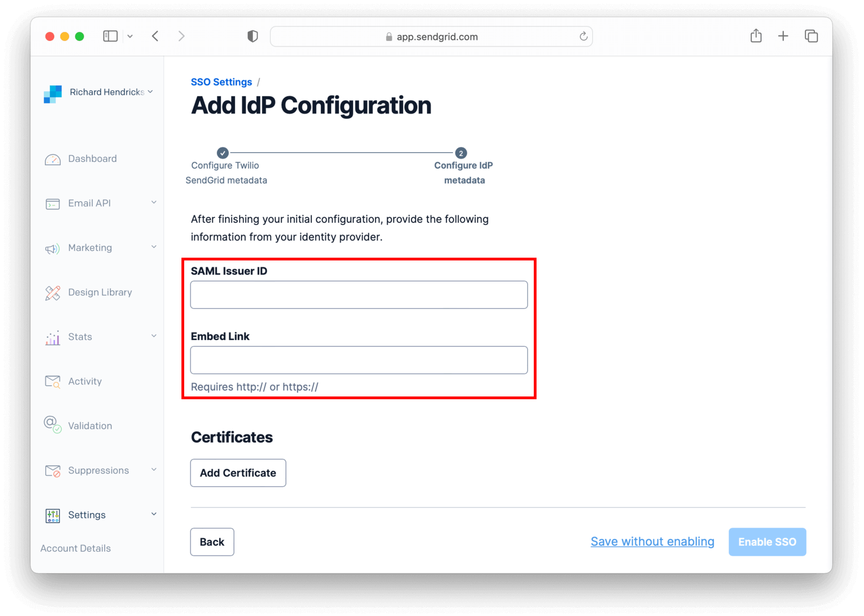
Task: Click the Validation at-sign icon
Action: (53, 425)
